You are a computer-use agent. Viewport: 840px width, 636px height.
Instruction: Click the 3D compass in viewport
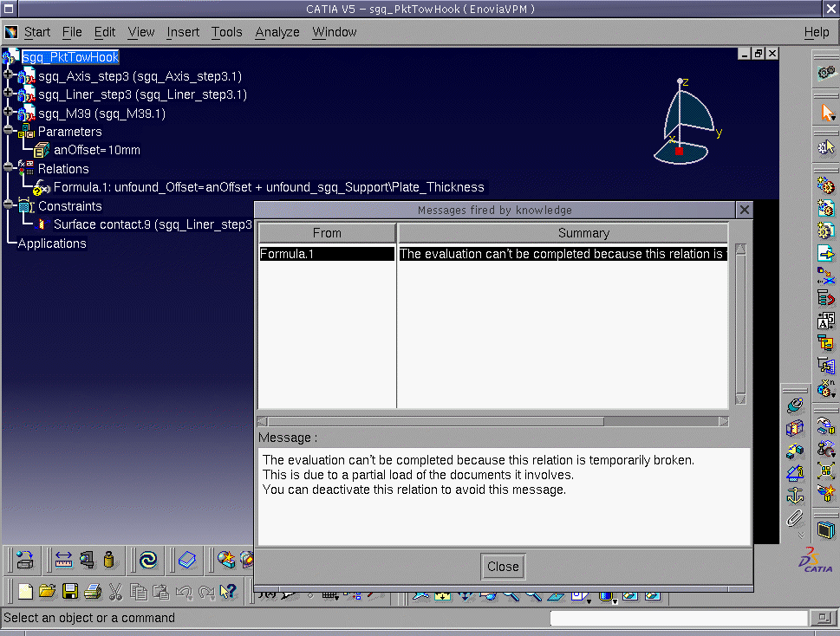(686, 121)
